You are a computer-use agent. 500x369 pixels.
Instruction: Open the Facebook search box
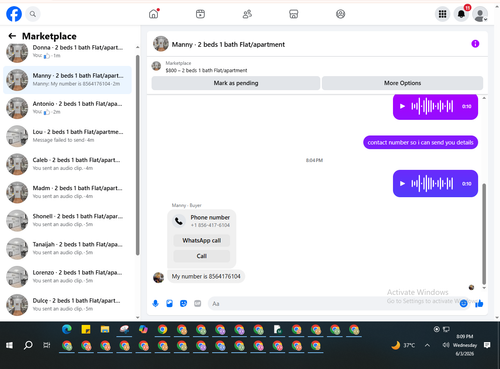(x=33, y=14)
